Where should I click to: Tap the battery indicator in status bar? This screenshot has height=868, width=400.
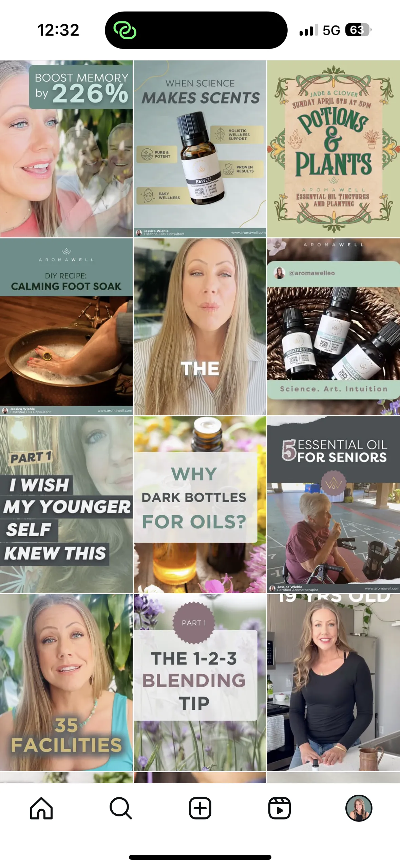pyautogui.click(x=358, y=30)
